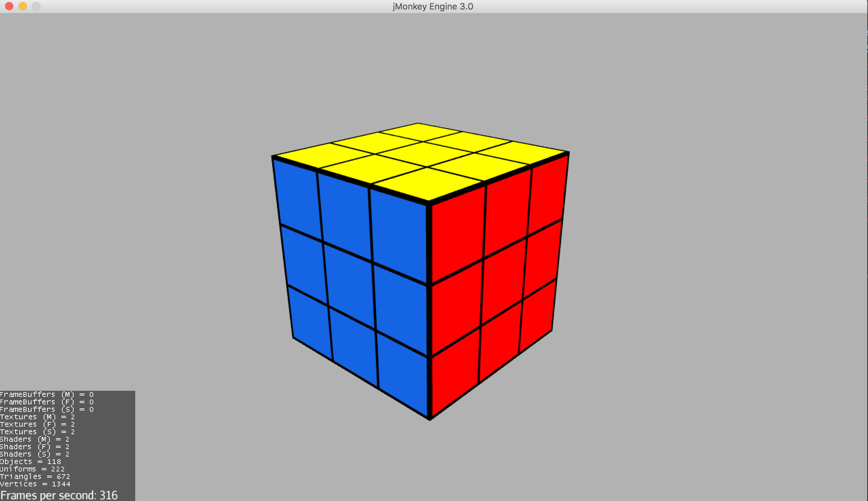Click the center red tile on cube
Viewport: 868px width, 501px height.
503,282
